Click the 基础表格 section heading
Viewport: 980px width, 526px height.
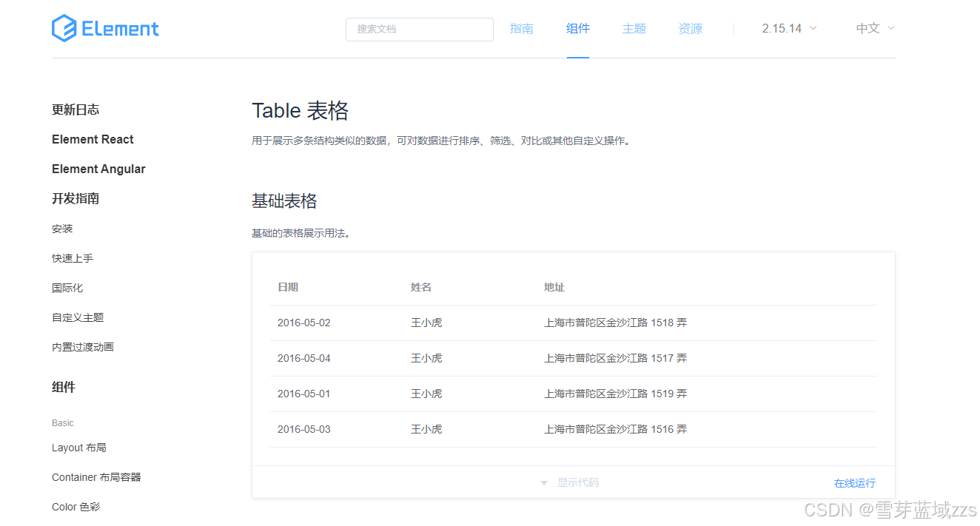pyautogui.click(x=284, y=200)
